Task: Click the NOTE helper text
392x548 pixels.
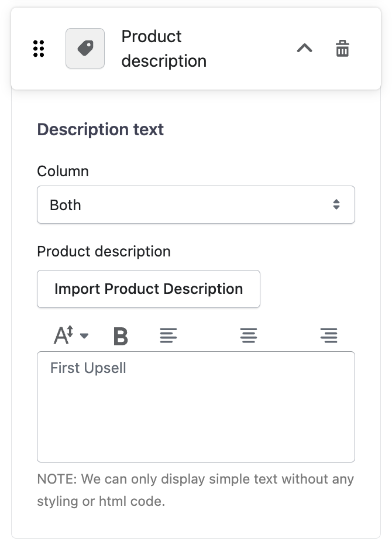Action: [x=195, y=490]
